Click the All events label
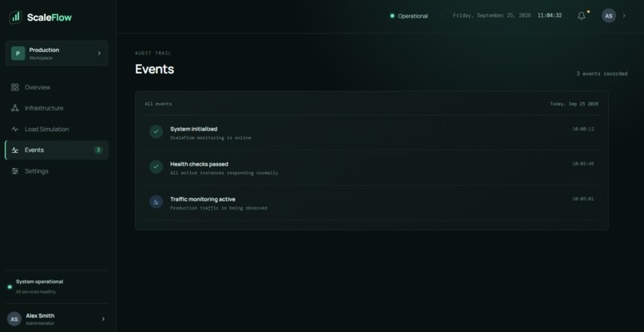Screen dimensions: 644x332 tap(158, 104)
